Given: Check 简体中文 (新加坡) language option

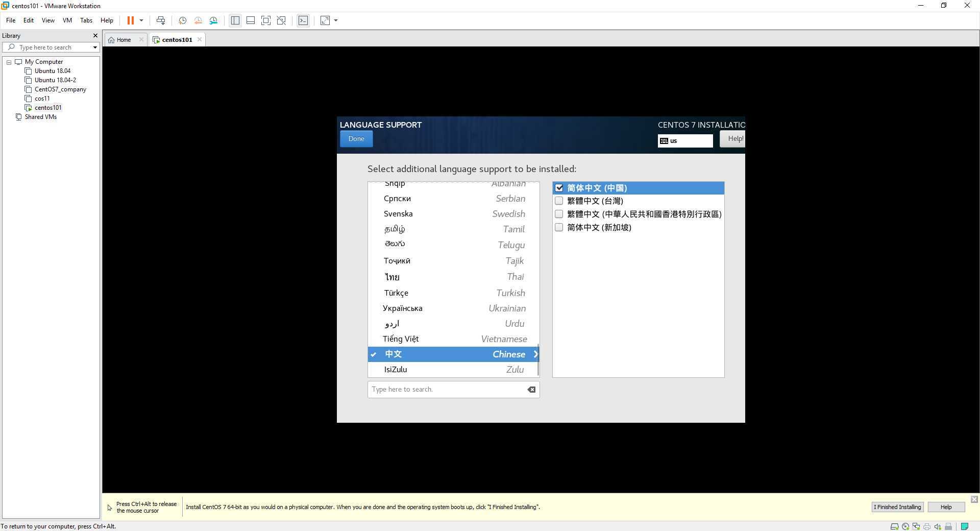Looking at the screenshot, I should pos(559,228).
